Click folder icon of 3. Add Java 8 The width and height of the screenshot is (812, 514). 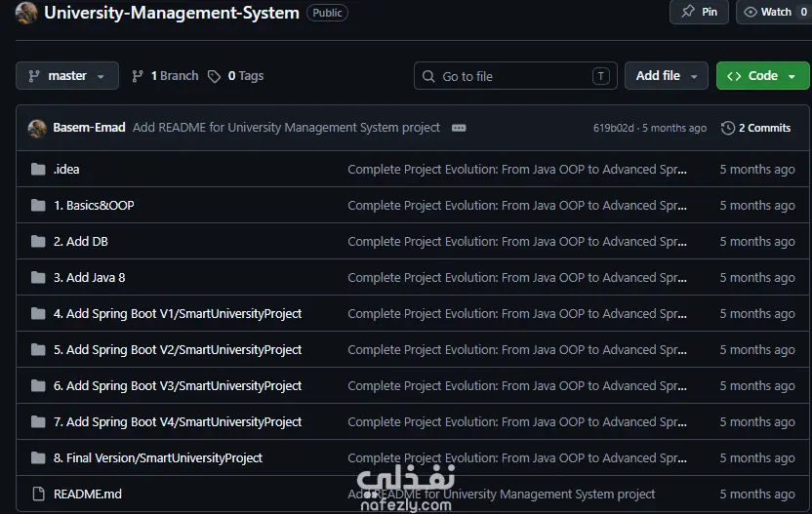click(38, 278)
